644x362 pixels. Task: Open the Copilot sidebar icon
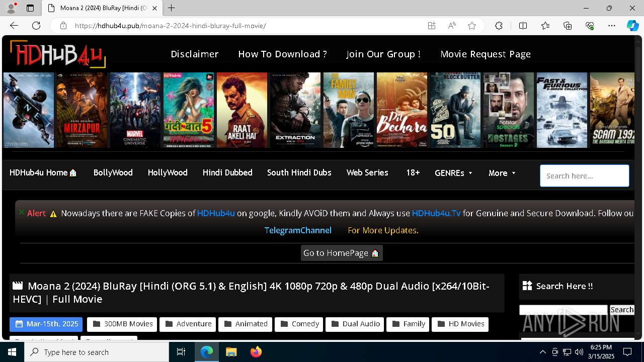632,26
